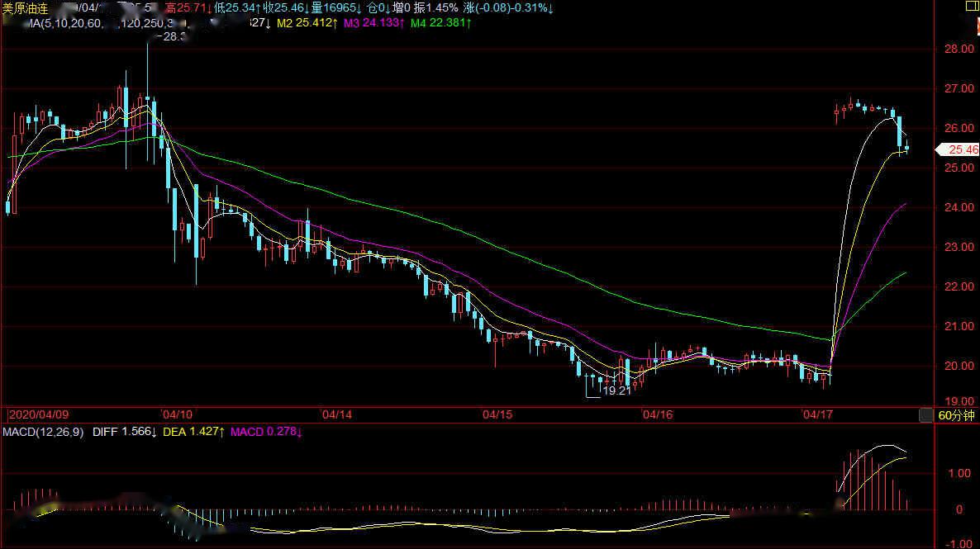This screenshot has width=980, height=549.
Task: Click the 20.00 price axis label
Action: (x=959, y=366)
